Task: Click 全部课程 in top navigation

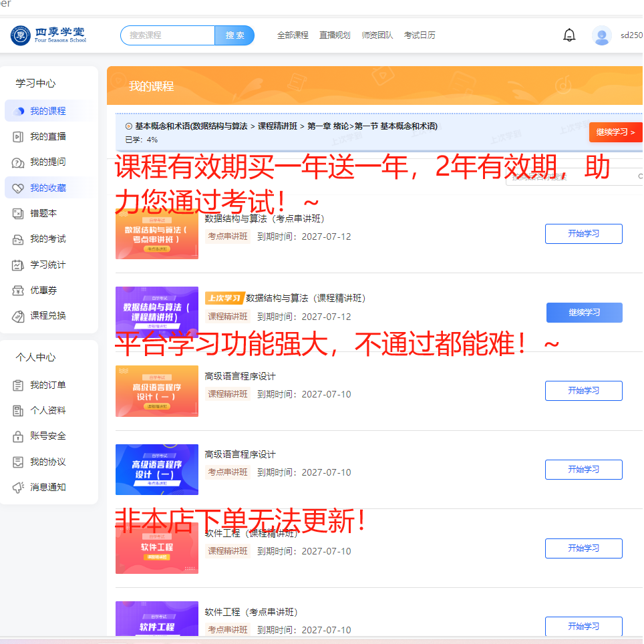Action: (x=293, y=35)
